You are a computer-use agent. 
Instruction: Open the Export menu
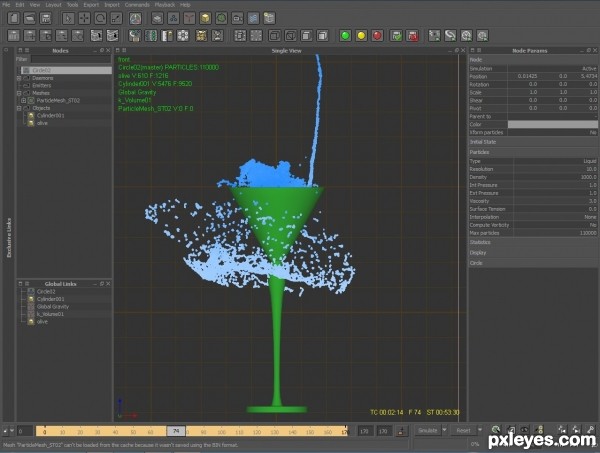[x=91, y=5]
